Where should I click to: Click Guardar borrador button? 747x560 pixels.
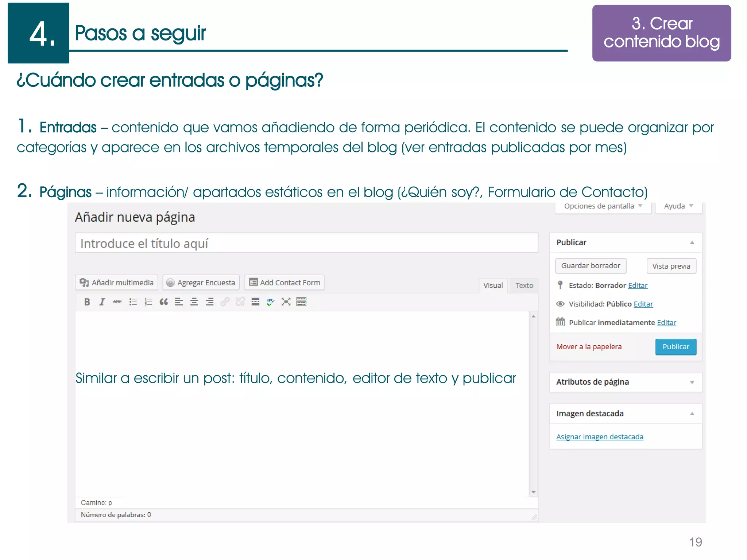pyautogui.click(x=591, y=266)
